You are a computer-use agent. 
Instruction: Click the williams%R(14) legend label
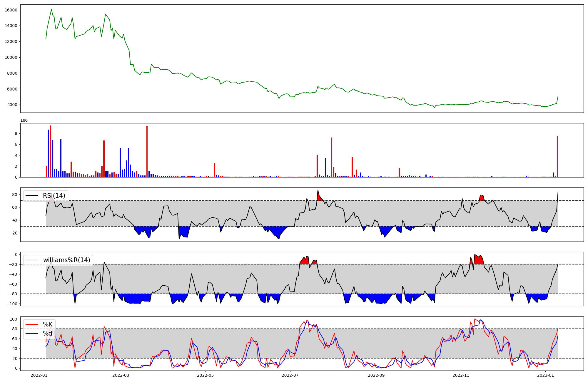pos(66,260)
